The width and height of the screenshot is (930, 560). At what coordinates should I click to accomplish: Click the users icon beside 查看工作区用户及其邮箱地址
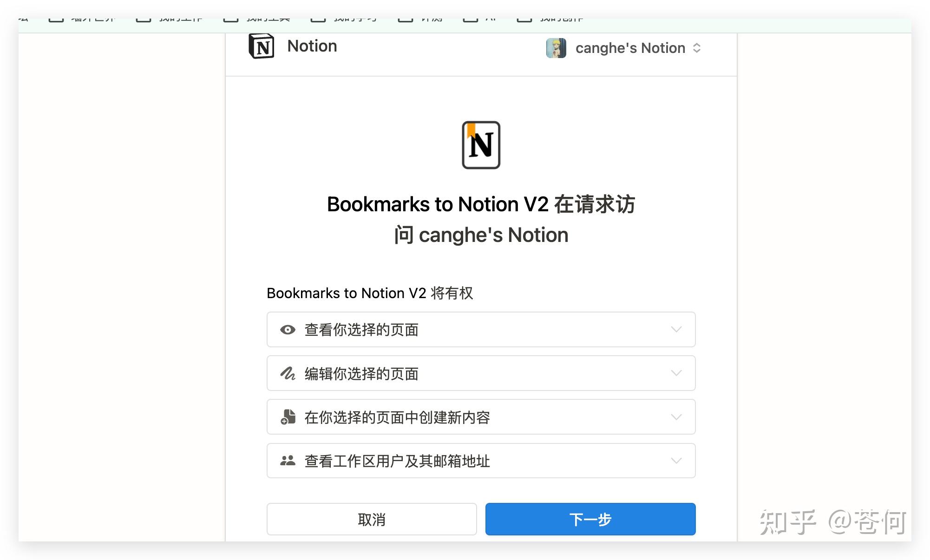(x=288, y=460)
